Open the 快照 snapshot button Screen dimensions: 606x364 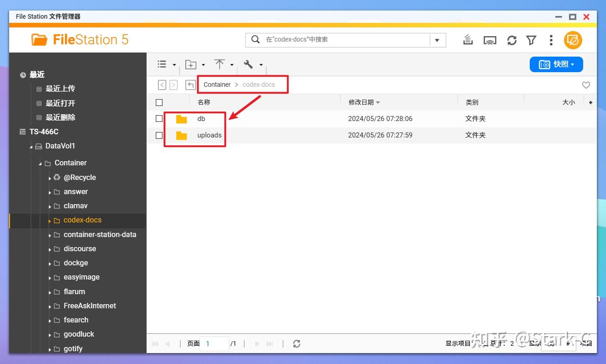point(556,64)
